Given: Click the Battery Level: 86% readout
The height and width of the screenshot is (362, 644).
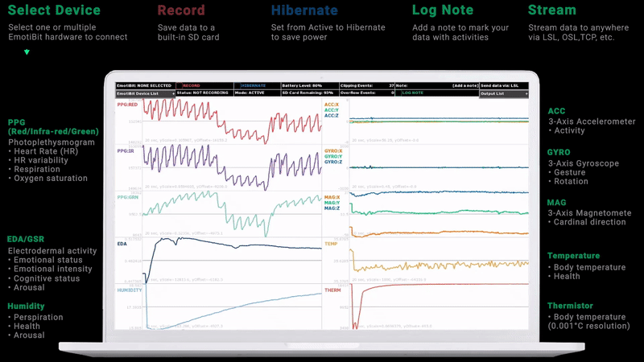Looking at the screenshot, I should 302,86.
